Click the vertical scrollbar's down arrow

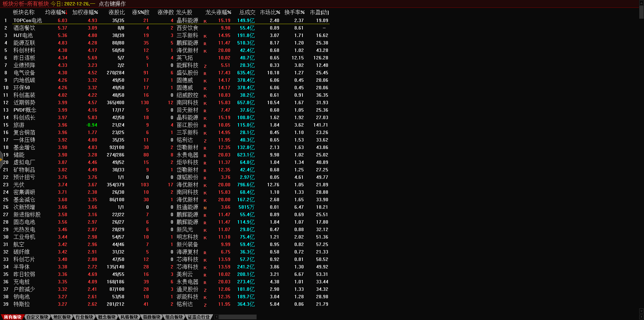[x=641, y=311]
